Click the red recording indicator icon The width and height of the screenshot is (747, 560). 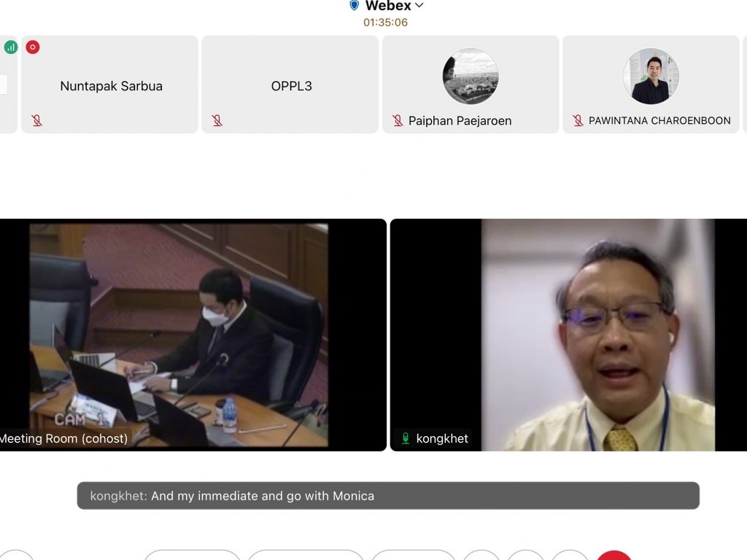click(x=33, y=47)
